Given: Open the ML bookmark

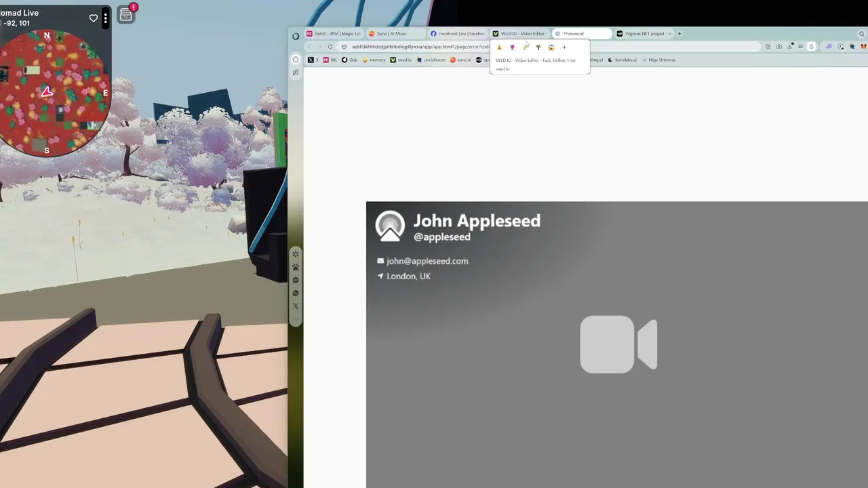Looking at the screenshot, I should point(330,60).
